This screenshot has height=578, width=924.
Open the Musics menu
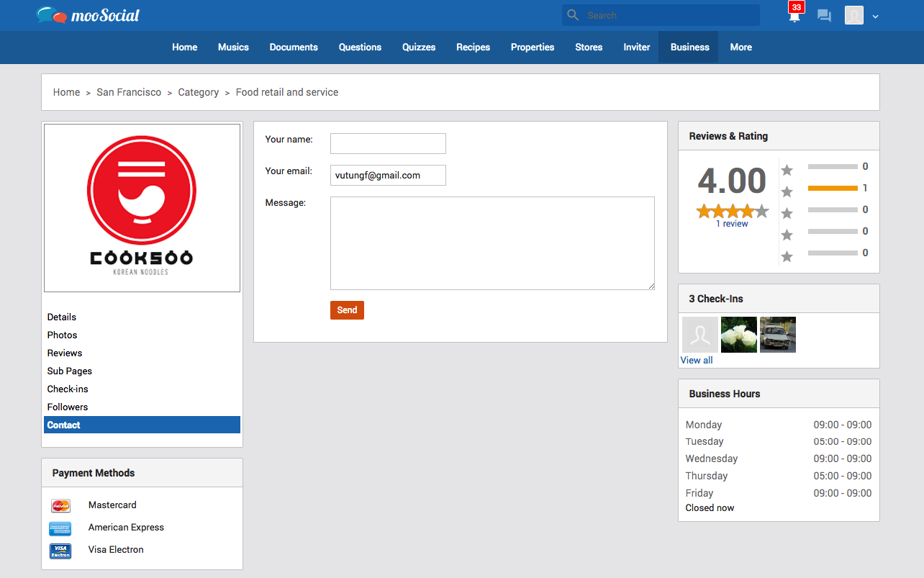click(x=233, y=47)
